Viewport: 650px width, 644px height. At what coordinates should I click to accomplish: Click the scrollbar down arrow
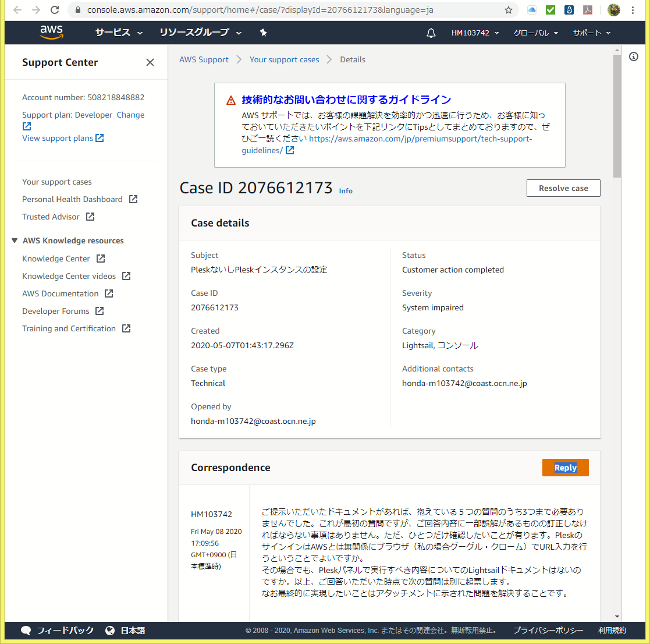point(617,617)
